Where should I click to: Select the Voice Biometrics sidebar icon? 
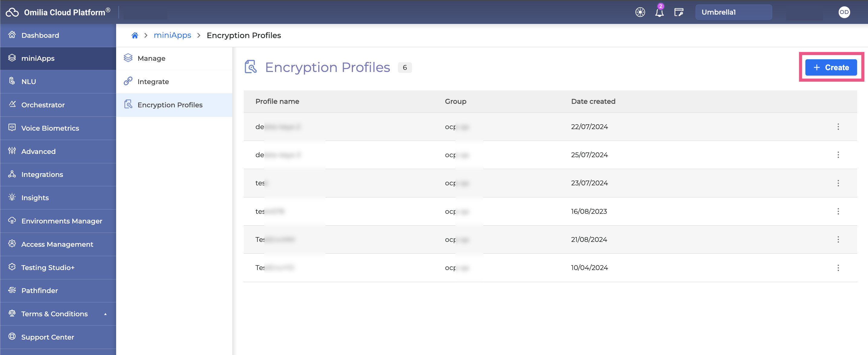(12, 128)
